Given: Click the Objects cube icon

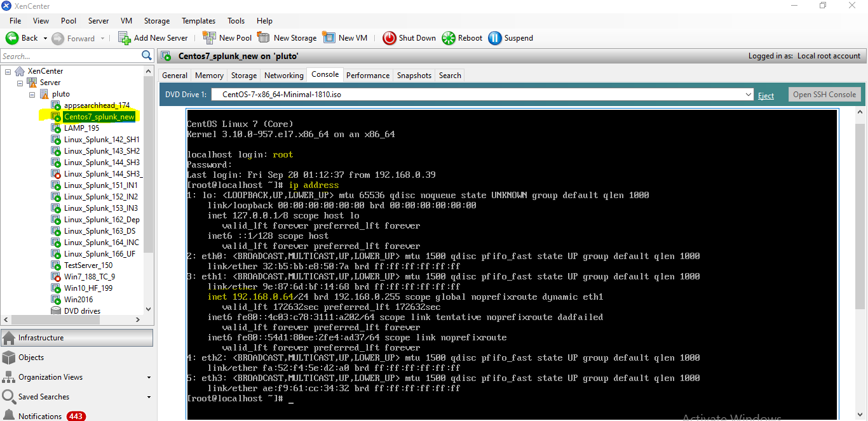Looking at the screenshot, I should coord(9,358).
